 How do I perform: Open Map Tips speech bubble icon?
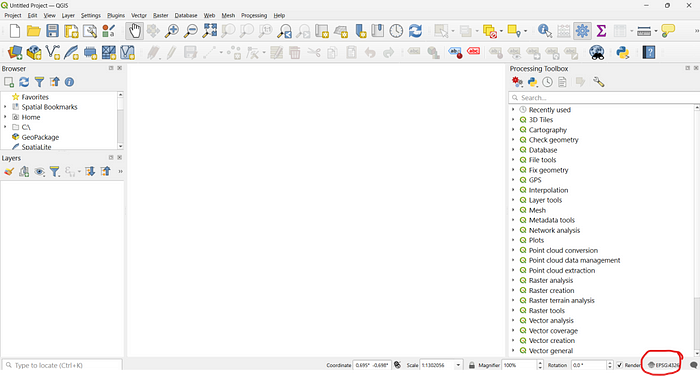pos(668,31)
